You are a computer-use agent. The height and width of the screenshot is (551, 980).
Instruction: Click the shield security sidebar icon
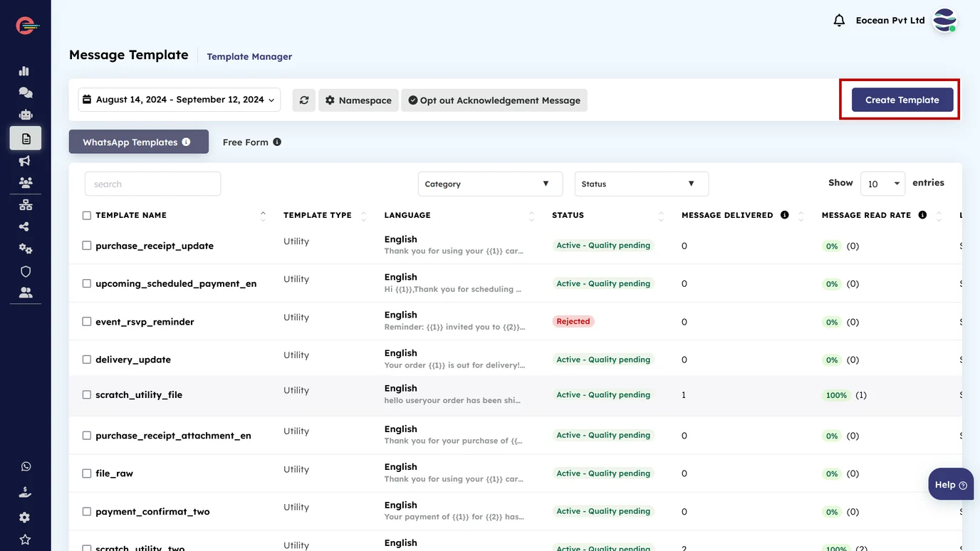pyautogui.click(x=26, y=271)
